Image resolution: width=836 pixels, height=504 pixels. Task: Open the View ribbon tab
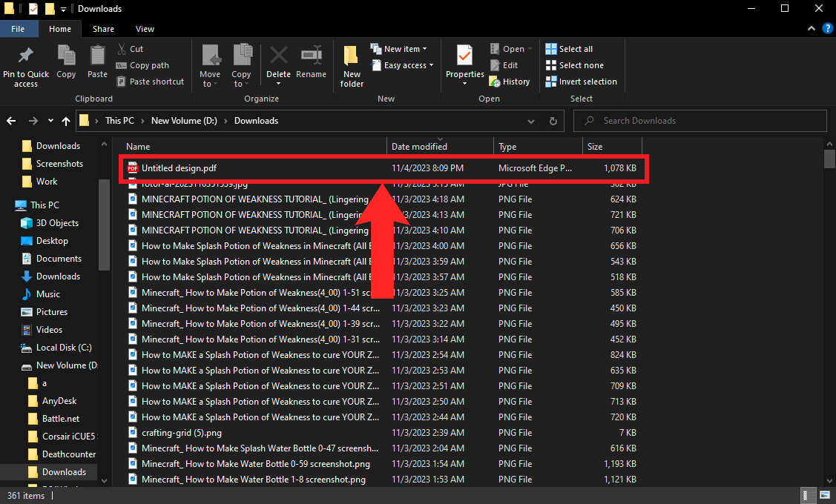145,29
